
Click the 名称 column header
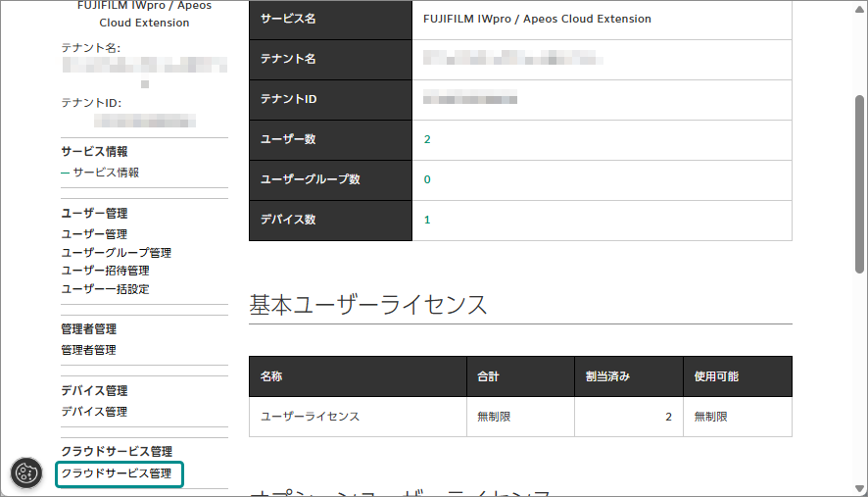(358, 376)
